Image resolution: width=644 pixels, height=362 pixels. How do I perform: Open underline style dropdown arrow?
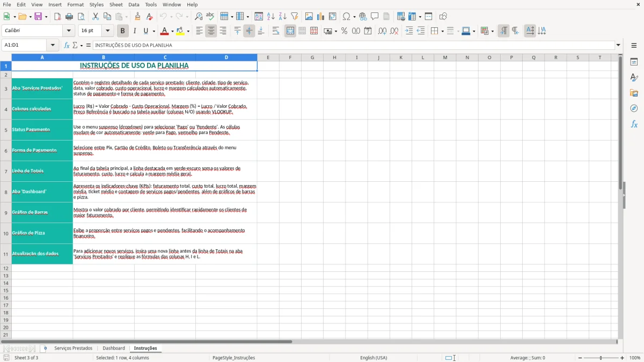[x=153, y=31]
